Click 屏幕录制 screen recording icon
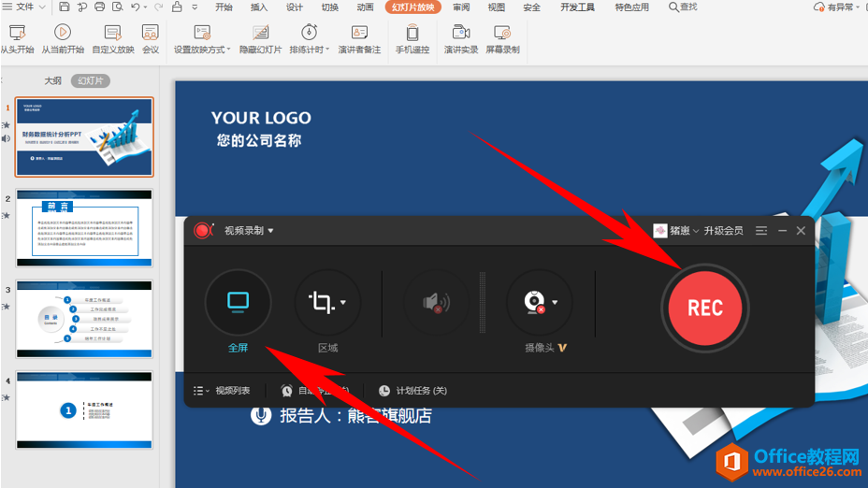 coord(502,33)
